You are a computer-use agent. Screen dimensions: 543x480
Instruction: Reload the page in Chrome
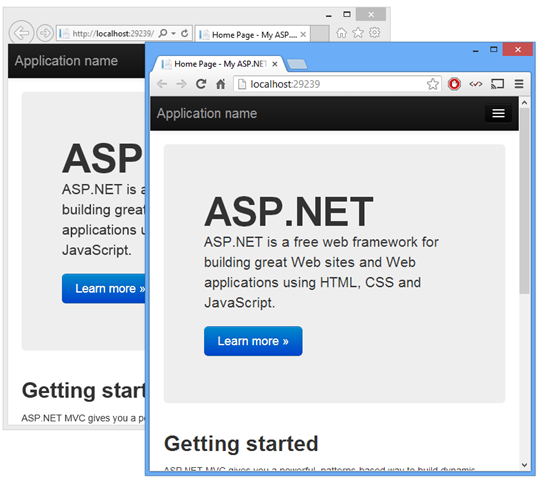[x=201, y=84]
